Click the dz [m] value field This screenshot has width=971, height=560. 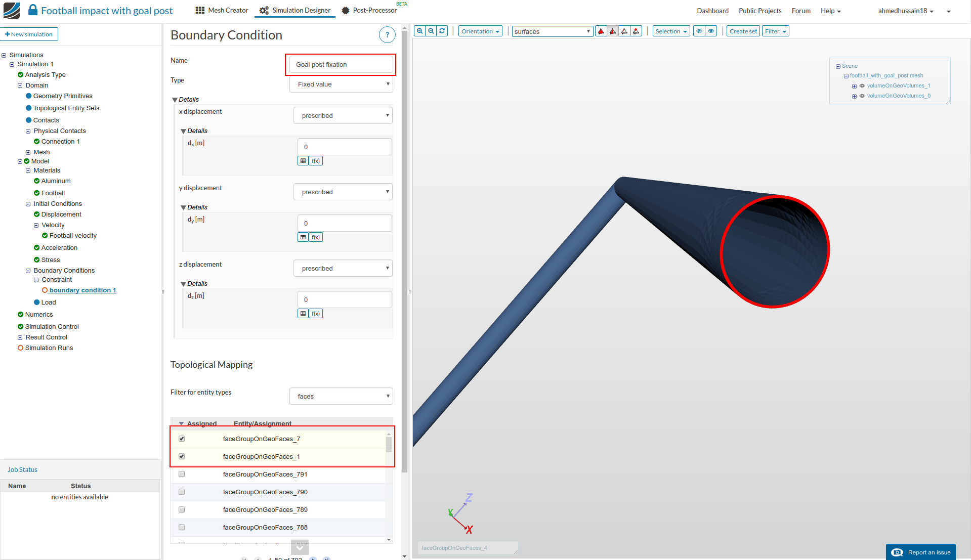[345, 299]
